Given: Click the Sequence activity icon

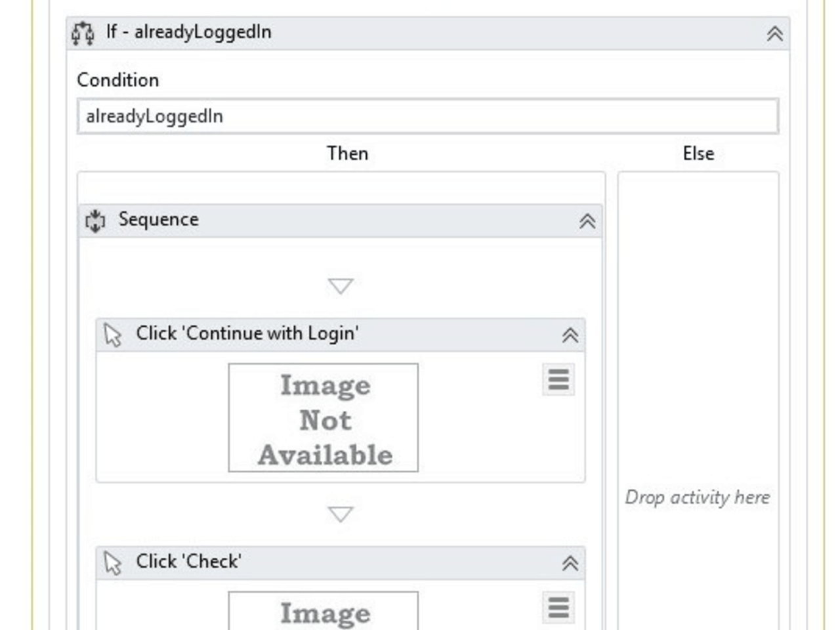Looking at the screenshot, I should click(x=96, y=220).
